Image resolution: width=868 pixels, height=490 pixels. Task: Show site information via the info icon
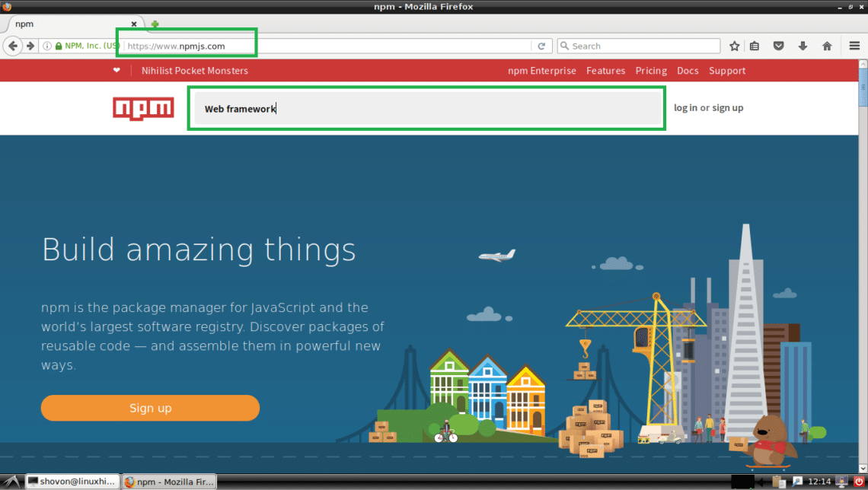(x=47, y=46)
